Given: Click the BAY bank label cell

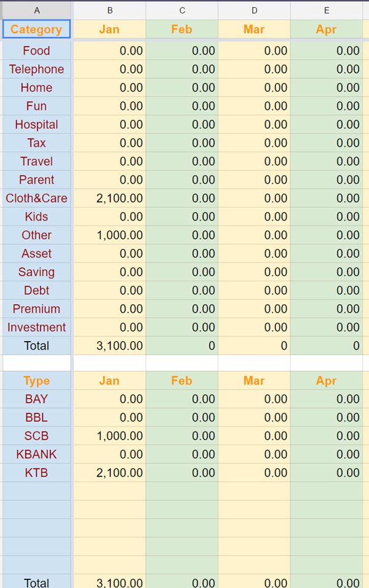Looking at the screenshot, I should click(x=36, y=399).
